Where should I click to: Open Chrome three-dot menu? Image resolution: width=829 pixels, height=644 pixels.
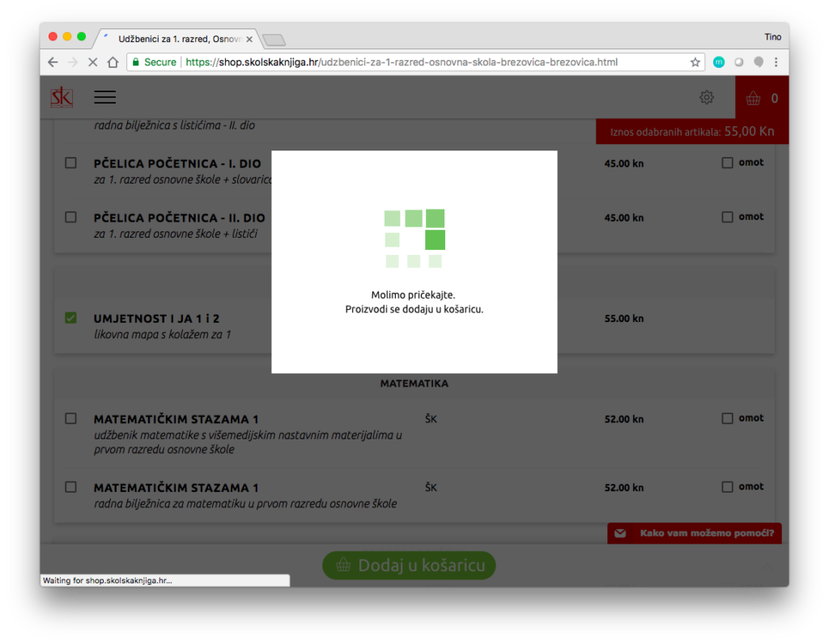776,62
